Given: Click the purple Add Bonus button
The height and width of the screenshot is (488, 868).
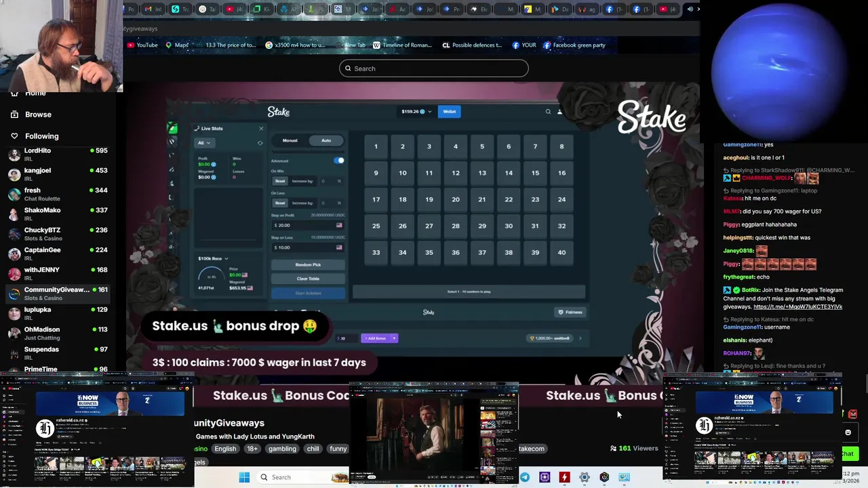Looking at the screenshot, I should pyautogui.click(x=376, y=338).
